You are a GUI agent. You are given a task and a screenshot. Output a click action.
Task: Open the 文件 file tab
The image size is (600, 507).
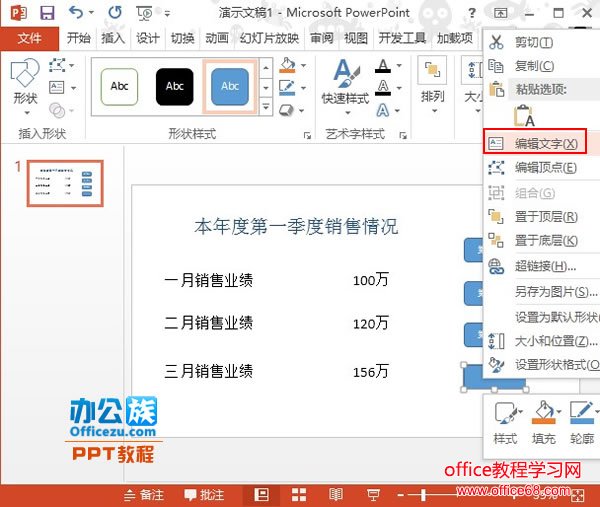tap(29, 38)
